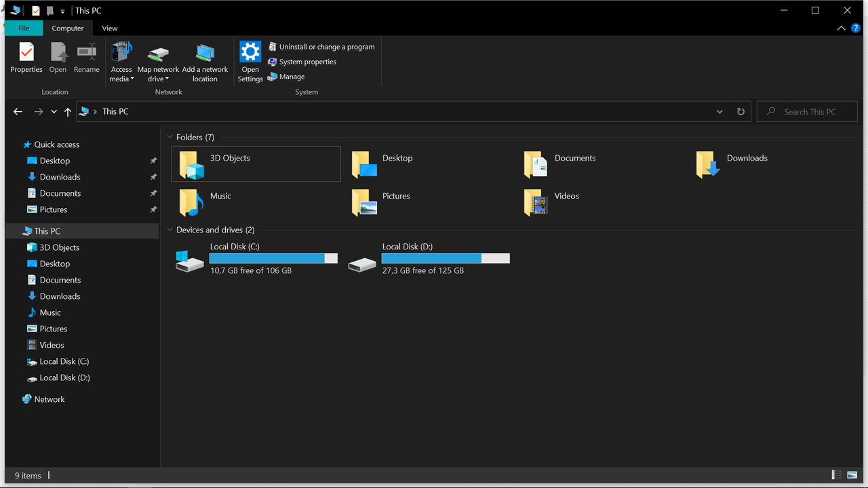Screen dimensions: 868x488
Task: Select Local Disk (D:) drive icon
Action: click(362, 265)
